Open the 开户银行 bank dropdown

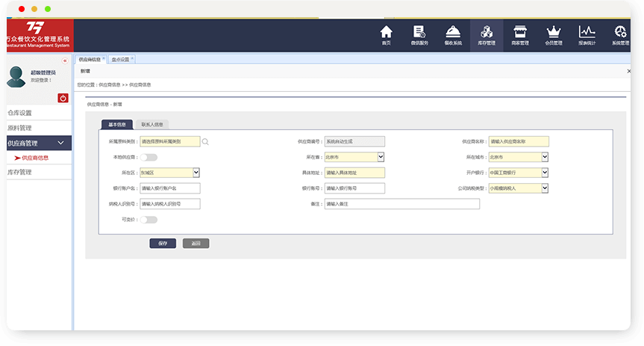point(545,173)
